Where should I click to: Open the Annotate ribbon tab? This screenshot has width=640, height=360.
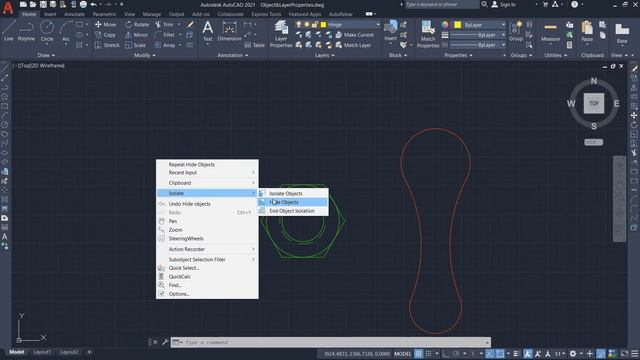point(74,14)
